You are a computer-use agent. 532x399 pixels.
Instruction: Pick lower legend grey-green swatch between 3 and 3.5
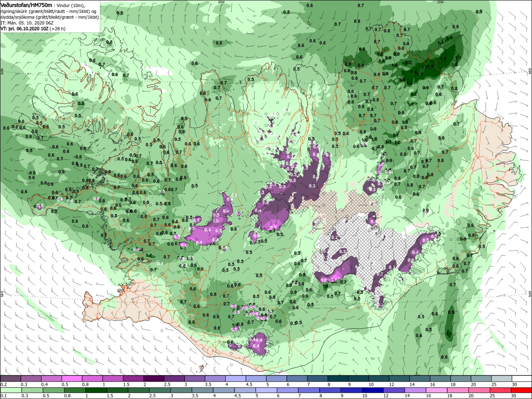[181, 390]
